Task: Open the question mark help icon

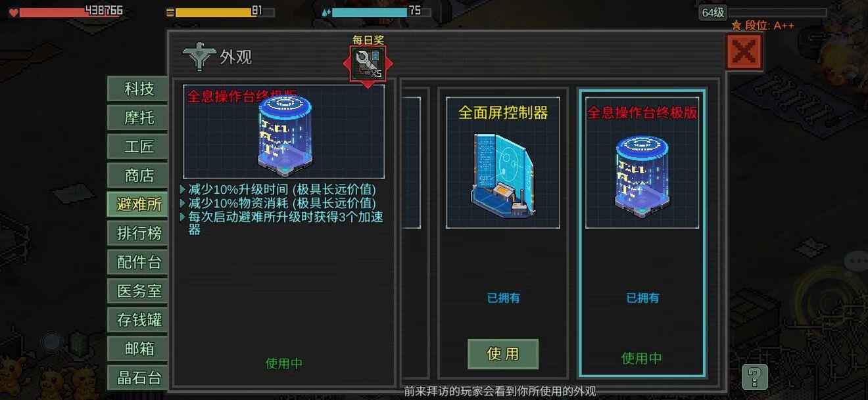Action: [755, 377]
